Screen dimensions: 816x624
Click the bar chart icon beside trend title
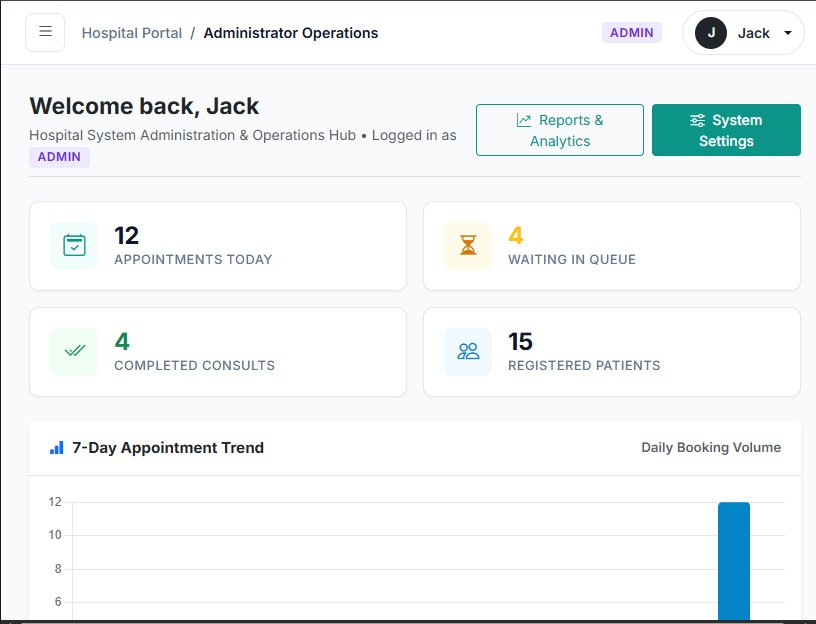tap(56, 448)
